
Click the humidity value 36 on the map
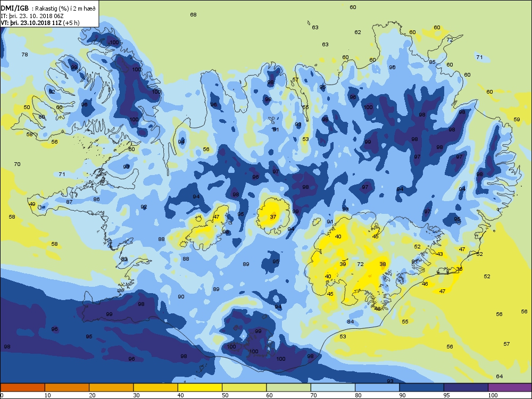460,269
